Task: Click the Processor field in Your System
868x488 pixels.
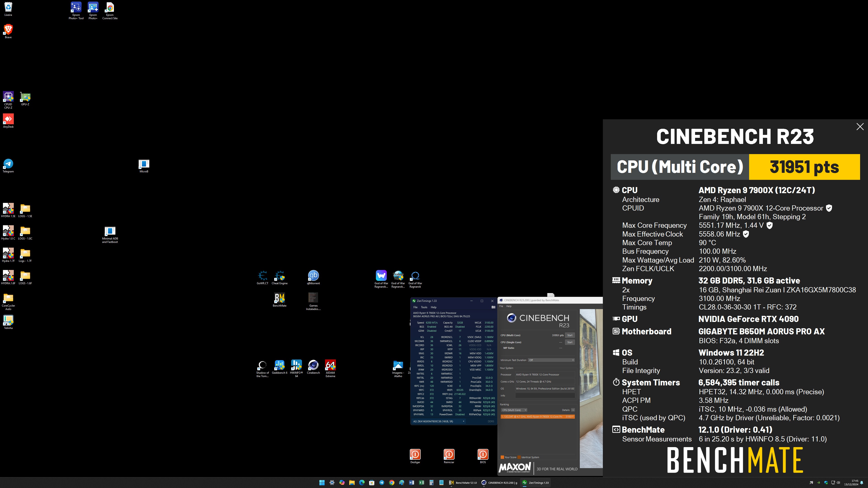Action: (545, 375)
